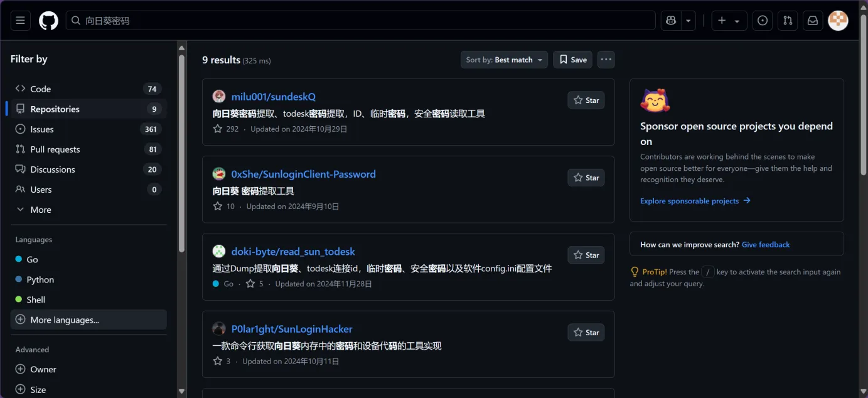Screen dimensions: 868x398
Task: Open doki-byte/read_sun_todesk repository
Action: click(293, 252)
